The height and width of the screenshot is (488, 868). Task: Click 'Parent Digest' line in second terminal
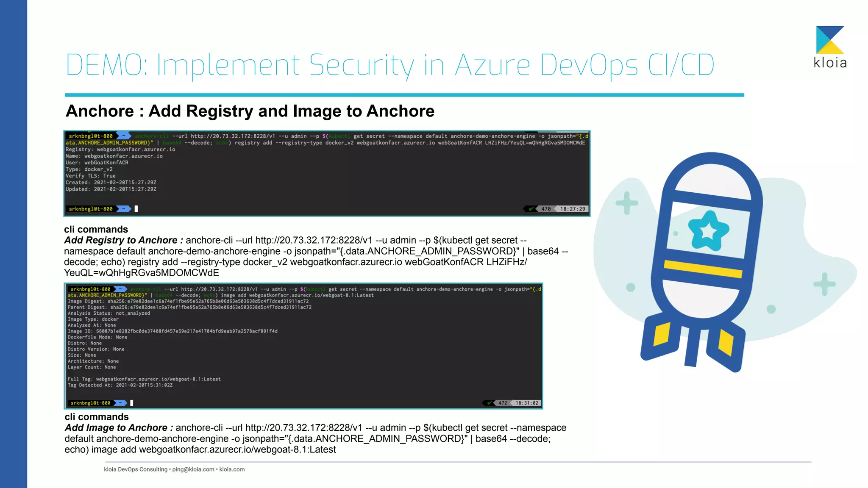tap(189, 307)
